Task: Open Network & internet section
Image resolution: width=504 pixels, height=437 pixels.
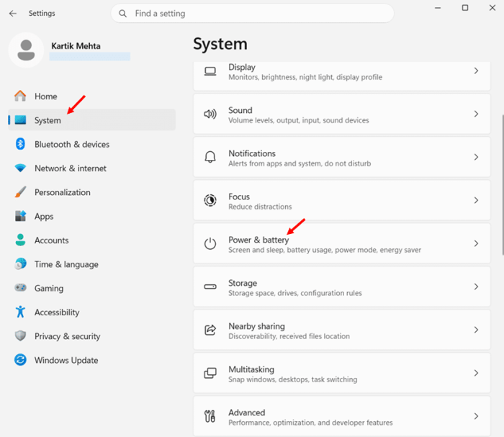Action: [92, 168]
